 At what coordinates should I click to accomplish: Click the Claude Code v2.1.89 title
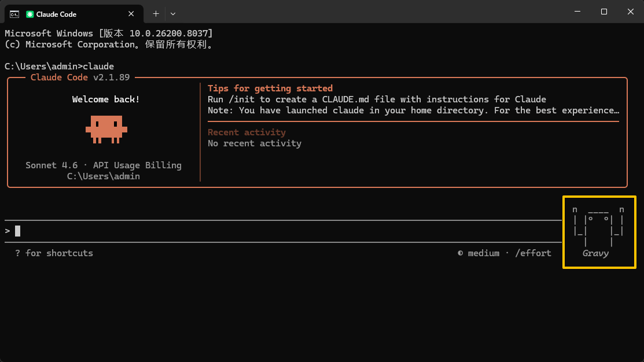(80, 77)
